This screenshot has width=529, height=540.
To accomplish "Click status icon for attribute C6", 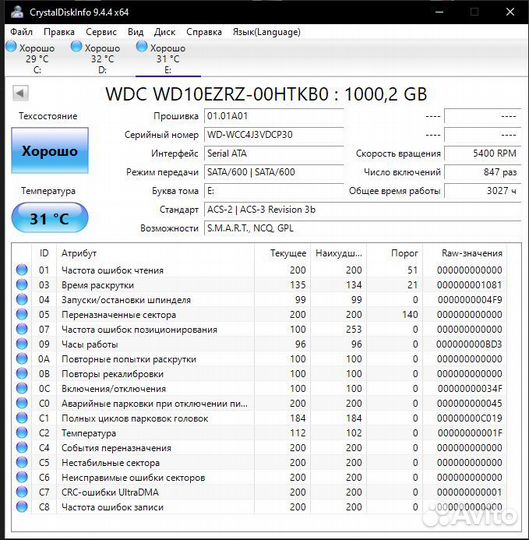I will tap(22, 477).
